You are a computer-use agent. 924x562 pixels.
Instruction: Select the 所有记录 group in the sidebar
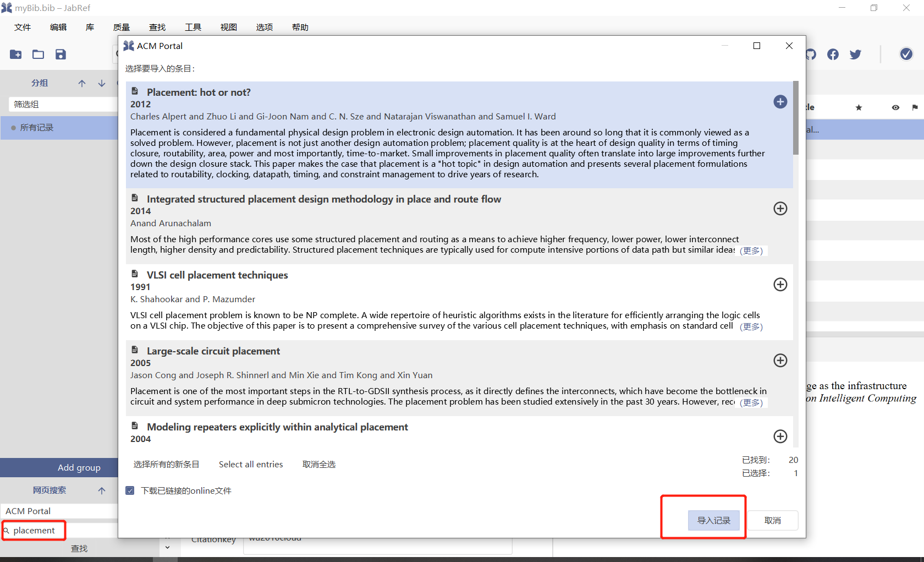coord(59,127)
